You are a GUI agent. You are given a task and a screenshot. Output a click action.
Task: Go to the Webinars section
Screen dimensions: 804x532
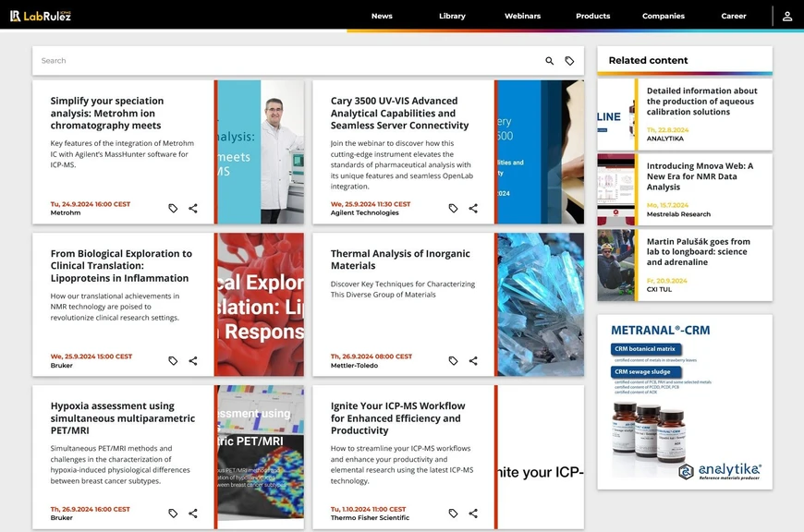(x=522, y=16)
